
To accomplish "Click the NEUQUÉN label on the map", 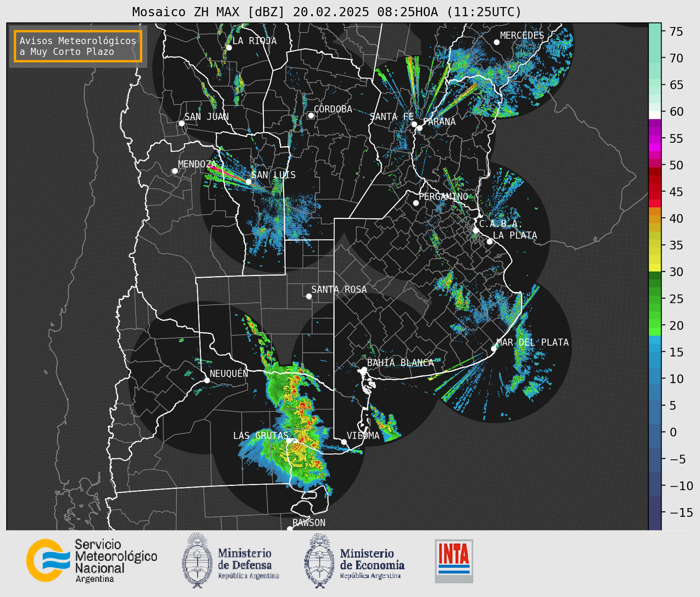I will (229, 373).
